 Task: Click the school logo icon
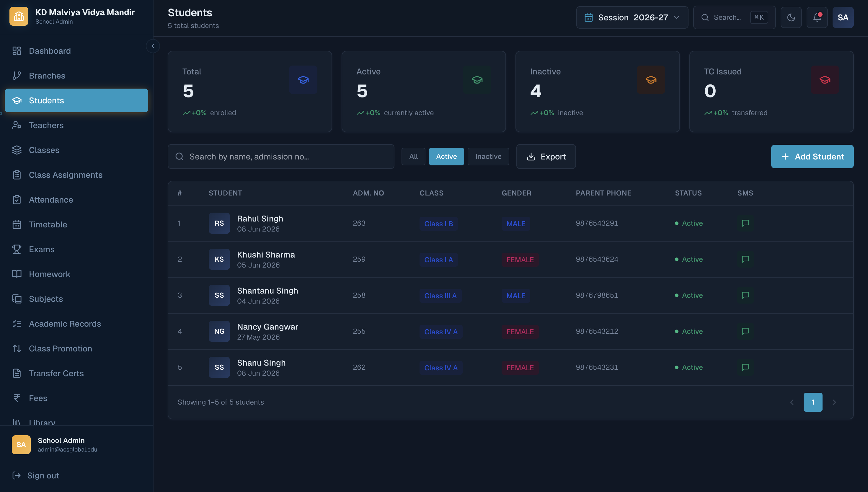(19, 16)
